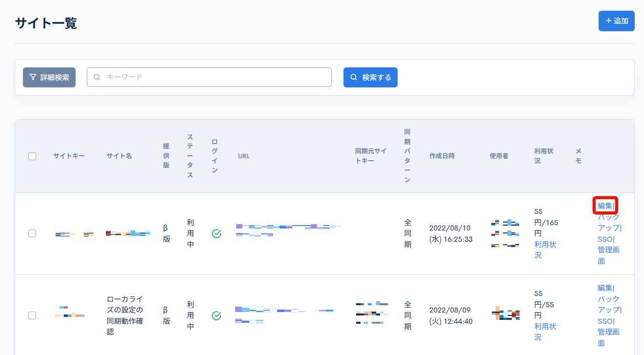This screenshot has height=355, width=644.
Task: Open 管理画面 for the first site
Action: point(608,255)
